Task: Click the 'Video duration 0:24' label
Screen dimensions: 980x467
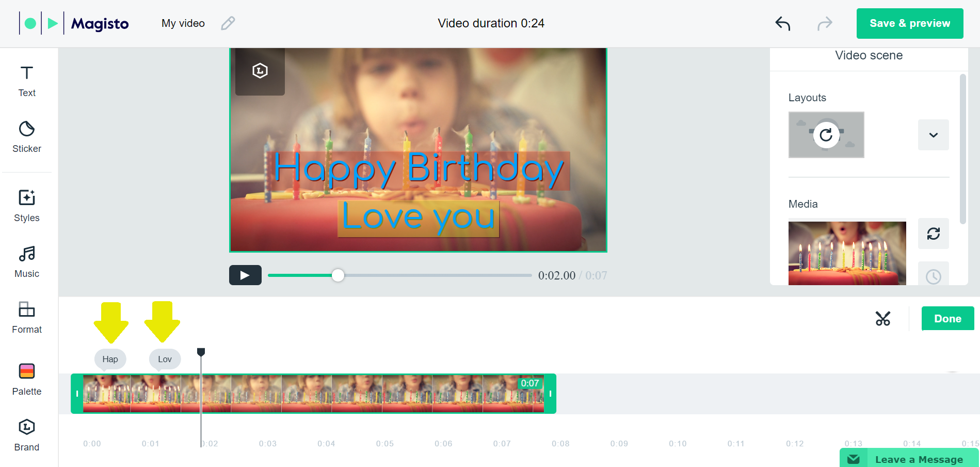Action: [x=491, y=23]
